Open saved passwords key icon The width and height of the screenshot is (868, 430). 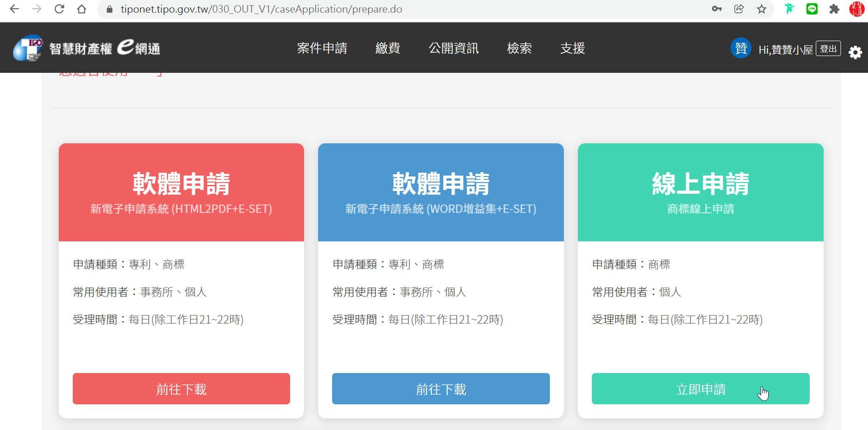click(717, 9)
